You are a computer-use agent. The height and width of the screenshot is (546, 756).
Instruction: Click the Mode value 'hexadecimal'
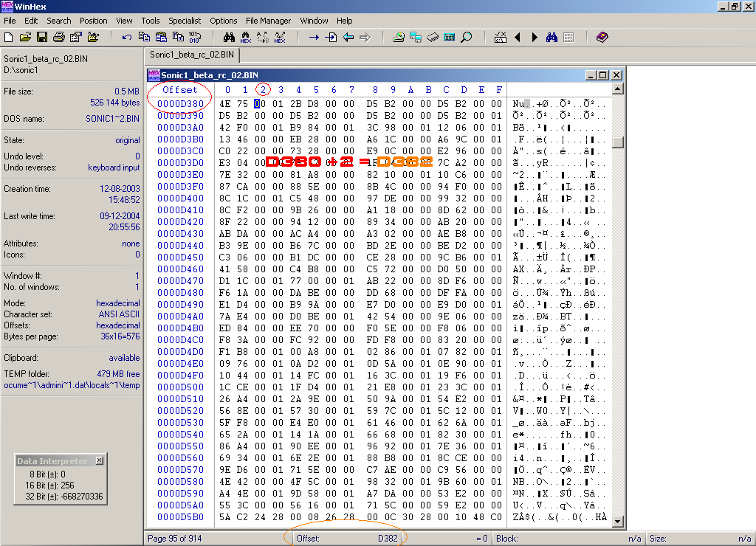point(117,303)
